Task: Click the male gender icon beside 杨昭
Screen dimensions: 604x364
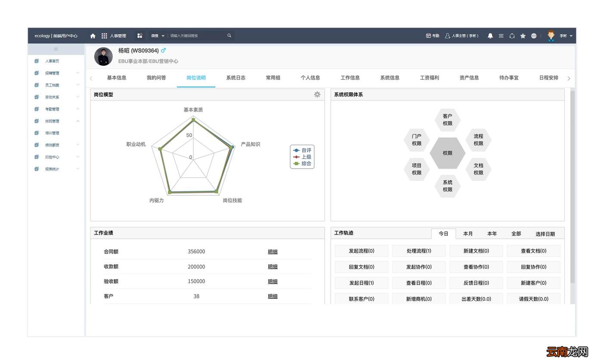Action: 163,50
